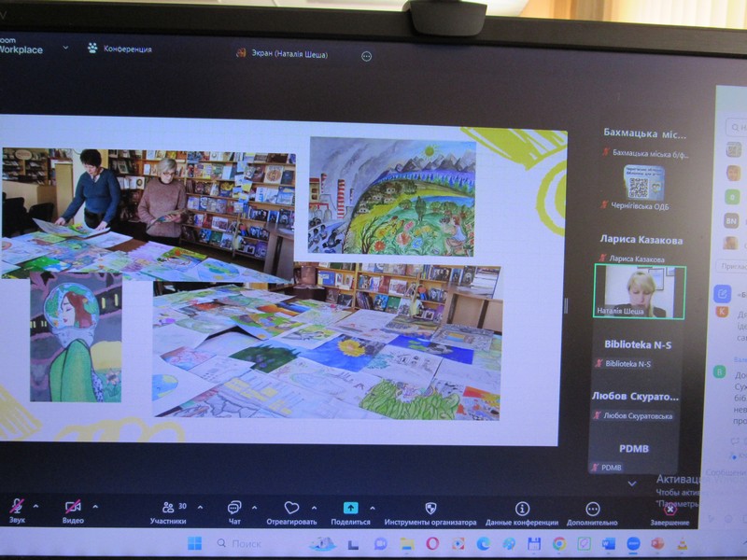
Task: Click the woman in green coat drawing on the slide
Action: tap(76, 337)
